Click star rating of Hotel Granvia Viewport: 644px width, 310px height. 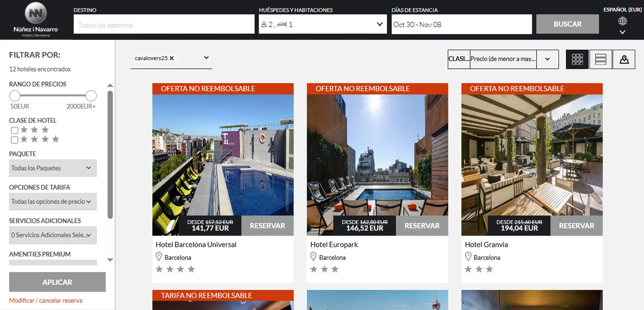click(x=479, y=269)
